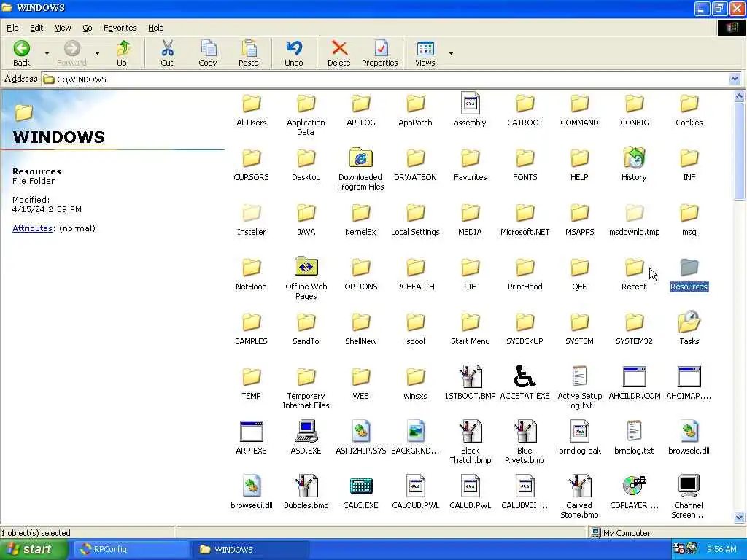This screenshot has width=747, height=560.
Task: Select the ACCSTAT.EXE accessibility icon
Action: [x=525, y=376]
